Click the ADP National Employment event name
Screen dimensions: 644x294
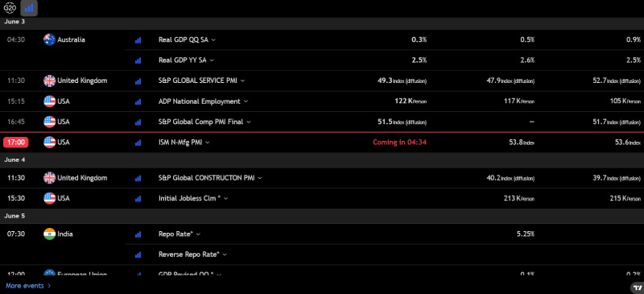199,101
